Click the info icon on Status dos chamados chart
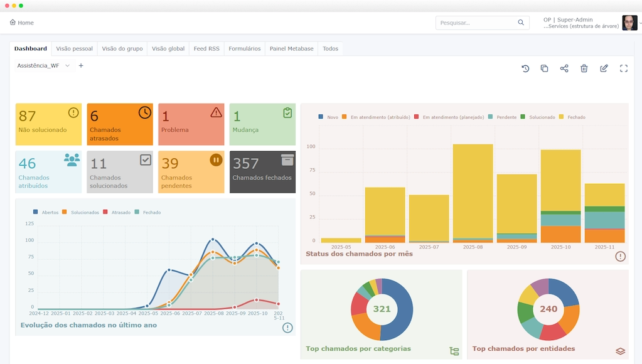Screen dimensions: 642x364 [x=620, y=256]
